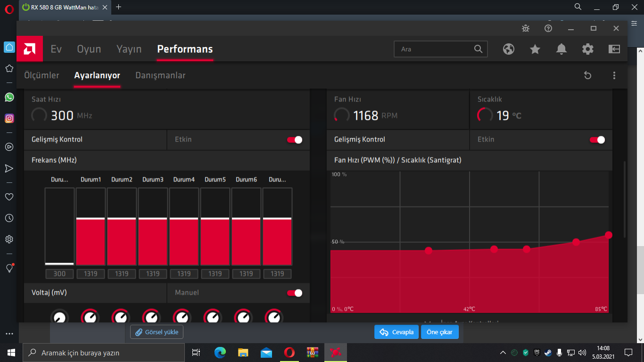This screenshot has width=644, height=362.
Task: Click the microphone icon in system tray
Action: point(560,353)
